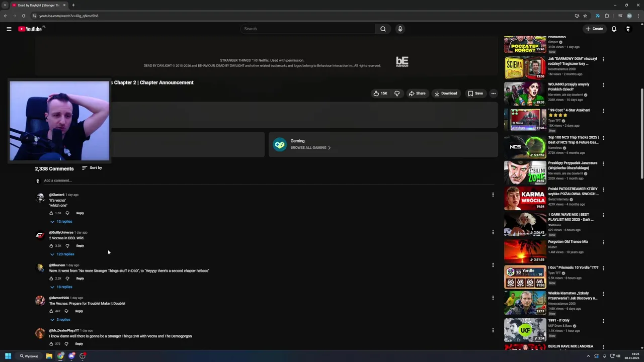The height and width of the screenshot is (362, 644).
Task: Expand 120 replies under GuiltyUniverse comment
Action: click(x=62, y=254)
